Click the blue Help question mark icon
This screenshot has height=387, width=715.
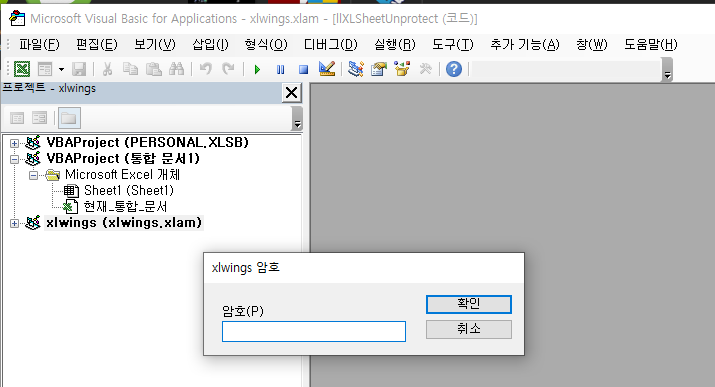(454, 69)
